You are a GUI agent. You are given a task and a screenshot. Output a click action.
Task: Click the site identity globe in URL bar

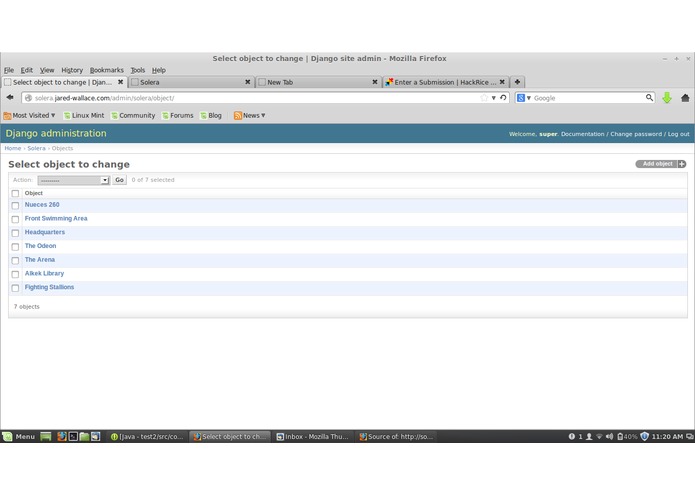coord(28,98)
